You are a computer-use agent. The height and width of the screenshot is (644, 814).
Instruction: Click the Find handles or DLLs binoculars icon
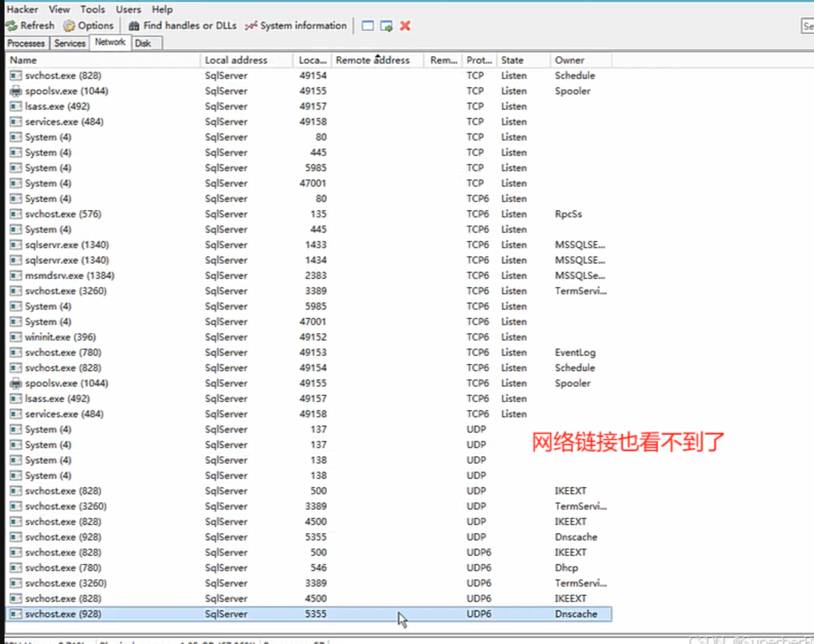134,25
